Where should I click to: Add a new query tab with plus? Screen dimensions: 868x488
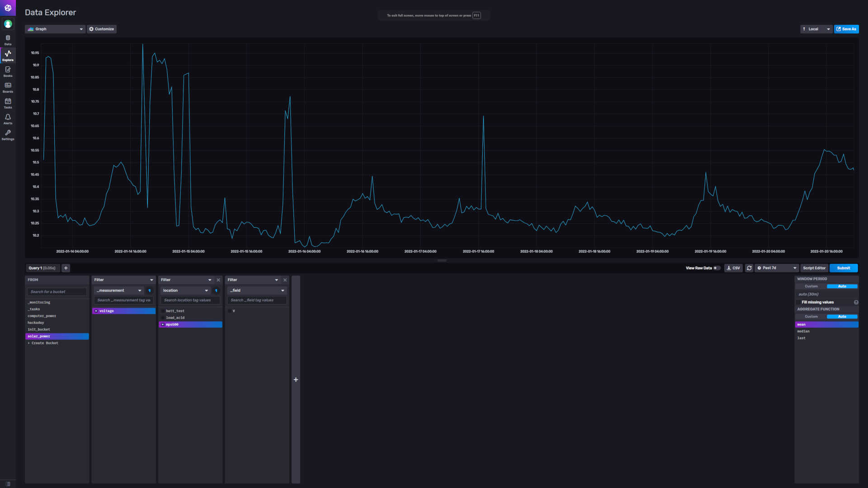pos(66,268)
